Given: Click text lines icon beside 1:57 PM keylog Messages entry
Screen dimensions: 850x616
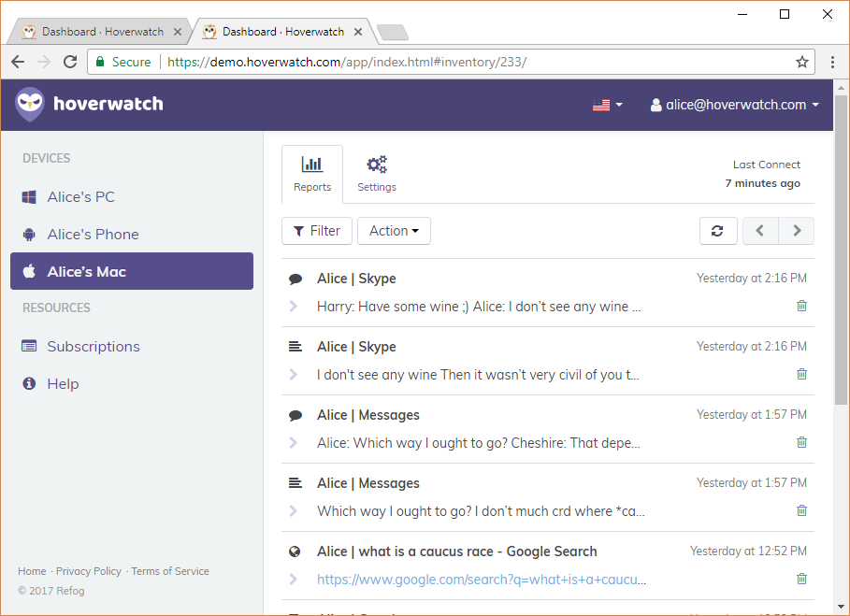Looking at the screenshot, I should [295, 483].
